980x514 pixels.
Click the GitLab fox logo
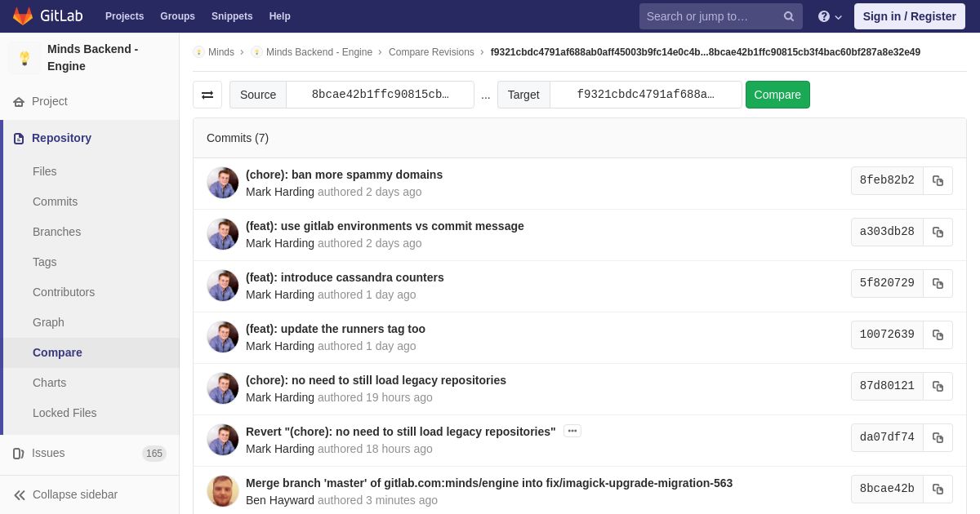click(x=23, y=16)
